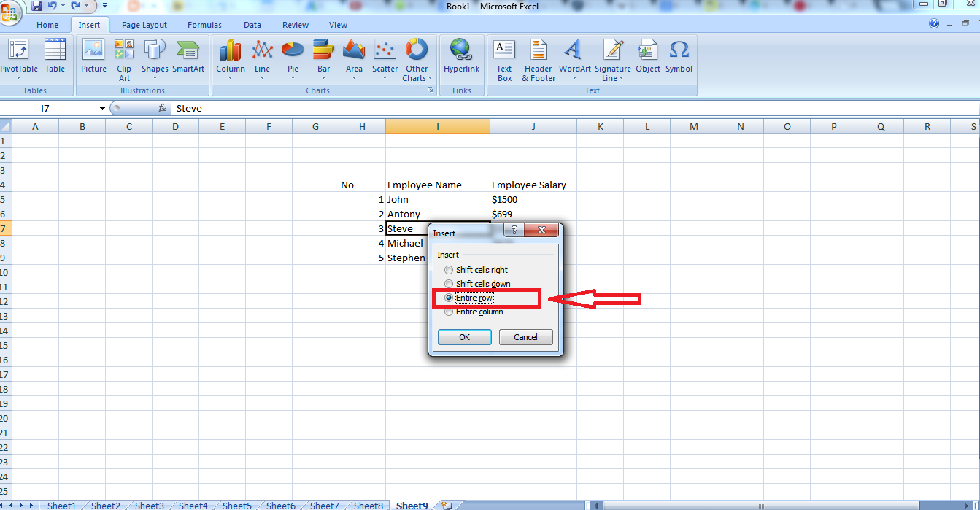Insert a Pie chart

coord(293,58)
